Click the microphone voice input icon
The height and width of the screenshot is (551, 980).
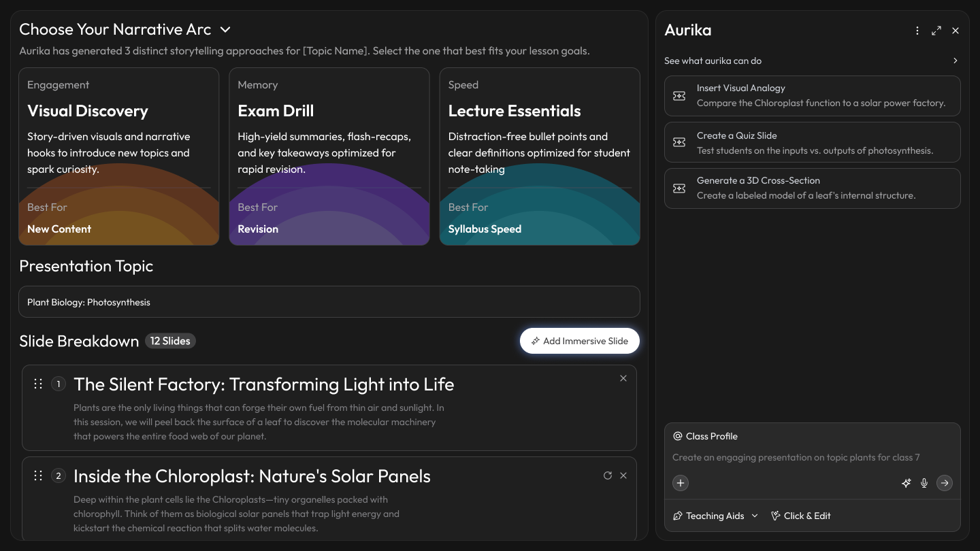924,483
